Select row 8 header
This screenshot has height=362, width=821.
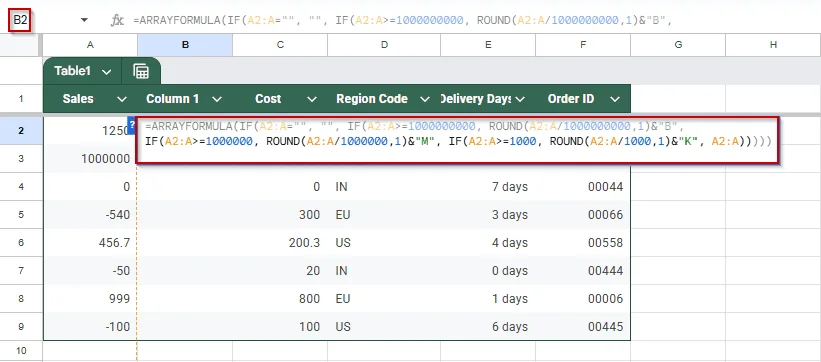coord(21,299)
